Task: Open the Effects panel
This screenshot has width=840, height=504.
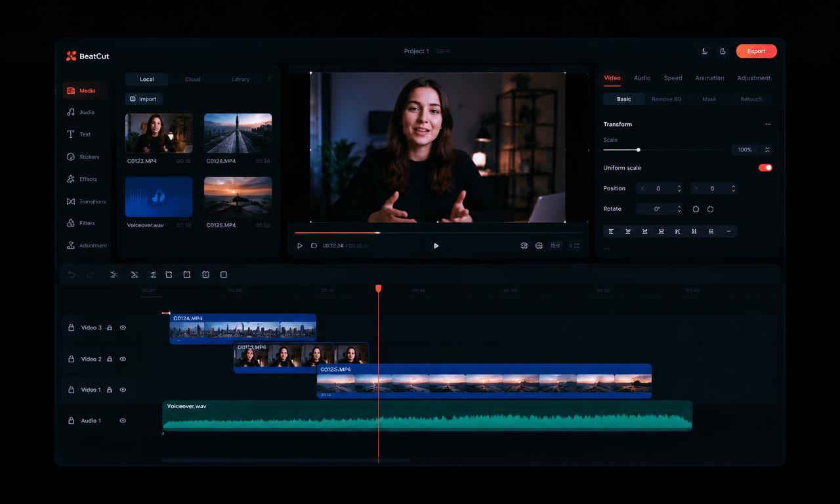Action: click(x=82, y=179)
